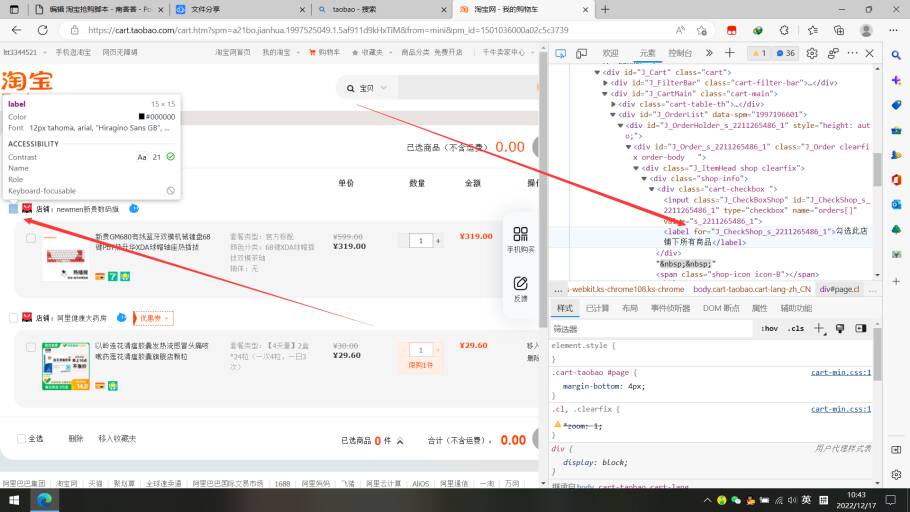The height and width of the screenshot is (512, 910).
Task: Select the label for J_CheckShop DOM line
Action: coord(765,237)
